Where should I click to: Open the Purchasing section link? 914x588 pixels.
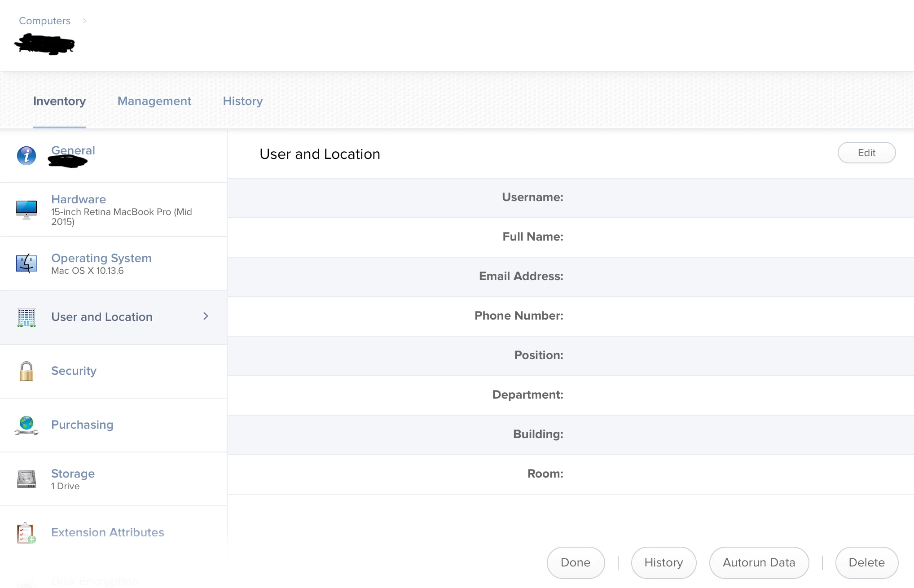(82, 425)
